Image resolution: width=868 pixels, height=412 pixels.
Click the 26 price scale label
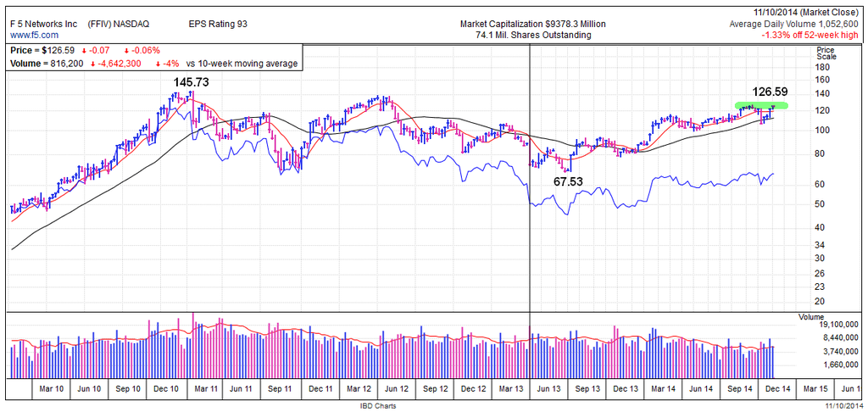(x=821, y=274)
